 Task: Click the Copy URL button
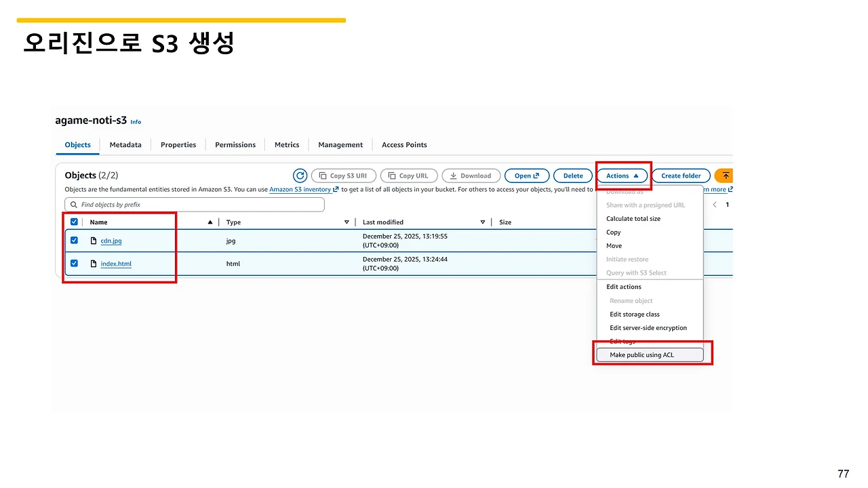409,176
